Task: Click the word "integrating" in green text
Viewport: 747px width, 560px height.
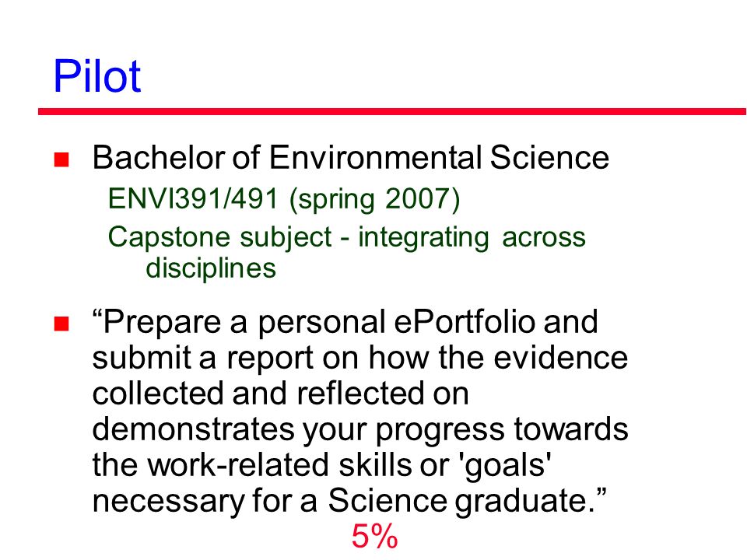Action: coord(423,238)
